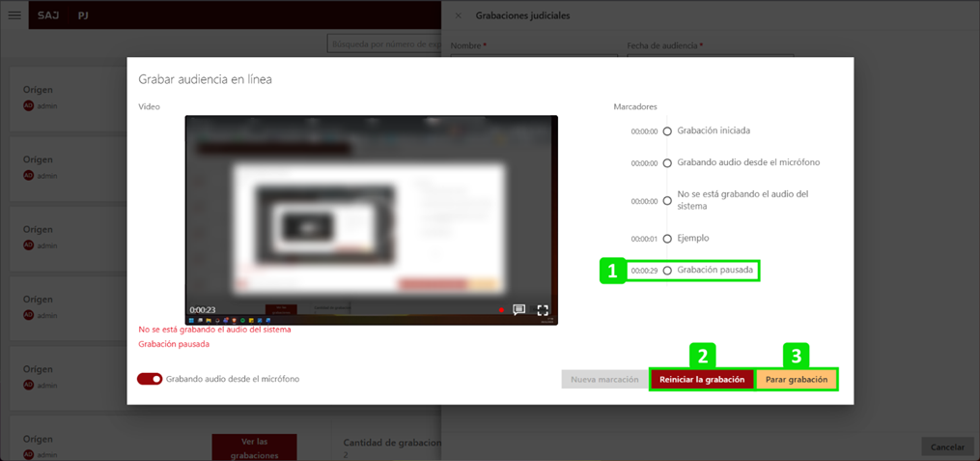Click the red recording indicator dot

point(501,310)
